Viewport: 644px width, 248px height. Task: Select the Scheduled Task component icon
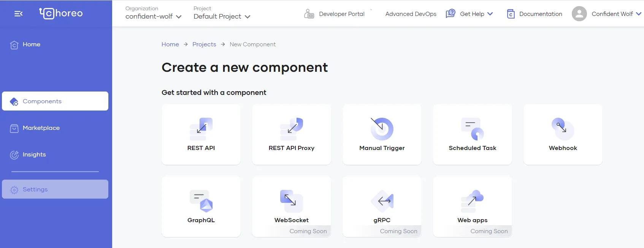coord(472,129)
